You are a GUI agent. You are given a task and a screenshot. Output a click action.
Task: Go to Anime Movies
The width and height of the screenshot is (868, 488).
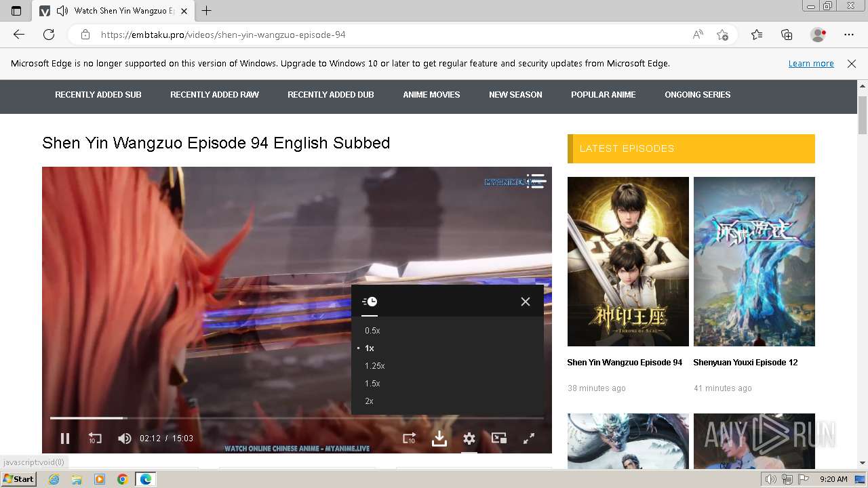coord(431,95)
